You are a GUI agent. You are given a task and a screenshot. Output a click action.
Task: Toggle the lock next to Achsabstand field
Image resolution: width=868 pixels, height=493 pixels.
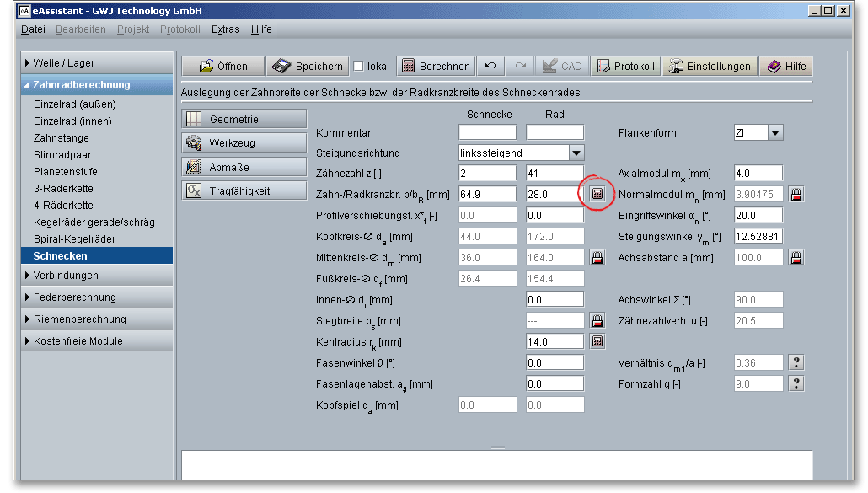[796, 257]
